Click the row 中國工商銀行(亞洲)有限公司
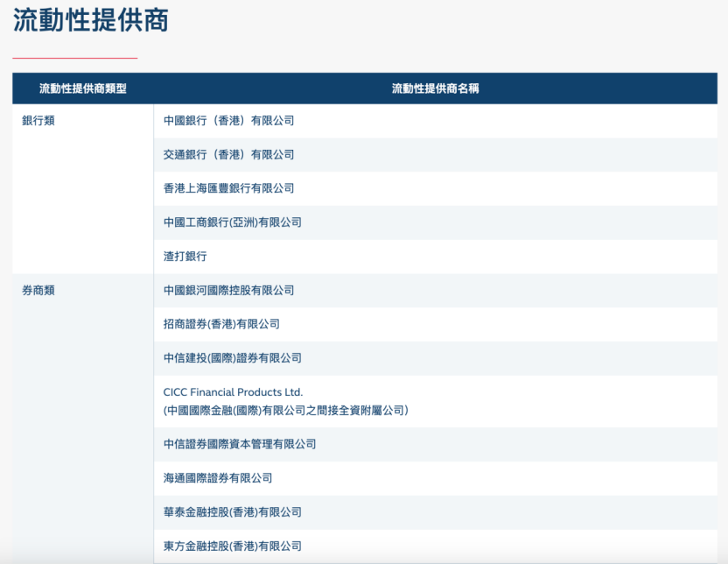The height and width of the screenshot is (564, 728). 436,222
